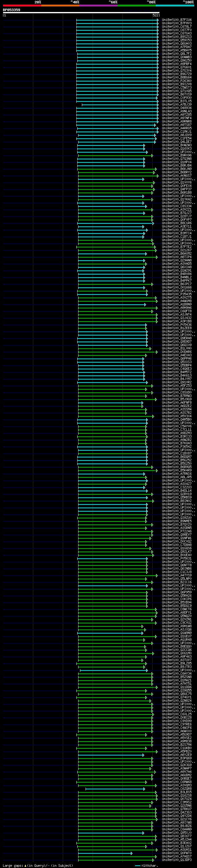This screenshot has width=197, height=868.
Task: Select hit label UniRef100_Q8L7F2
Action: pyautogui.click(x=177, y=54)
